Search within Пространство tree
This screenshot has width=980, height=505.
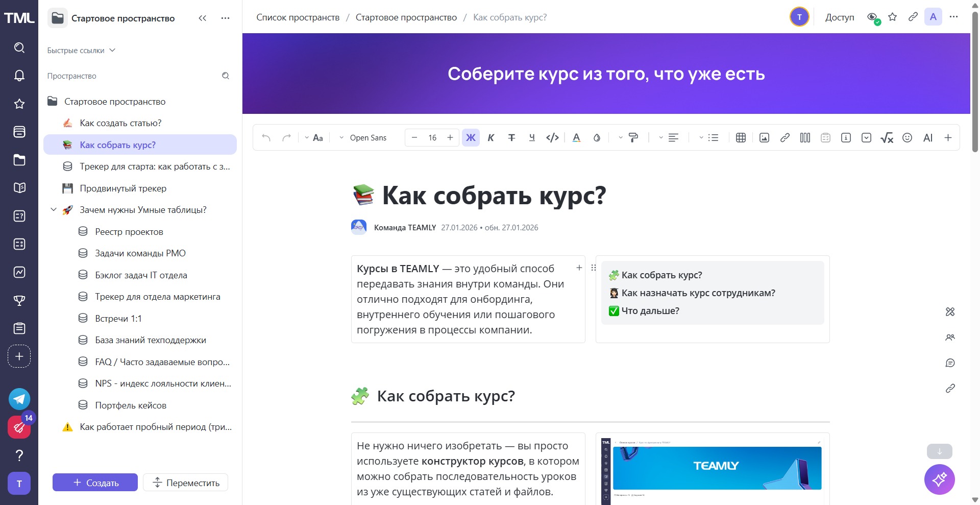225,76
